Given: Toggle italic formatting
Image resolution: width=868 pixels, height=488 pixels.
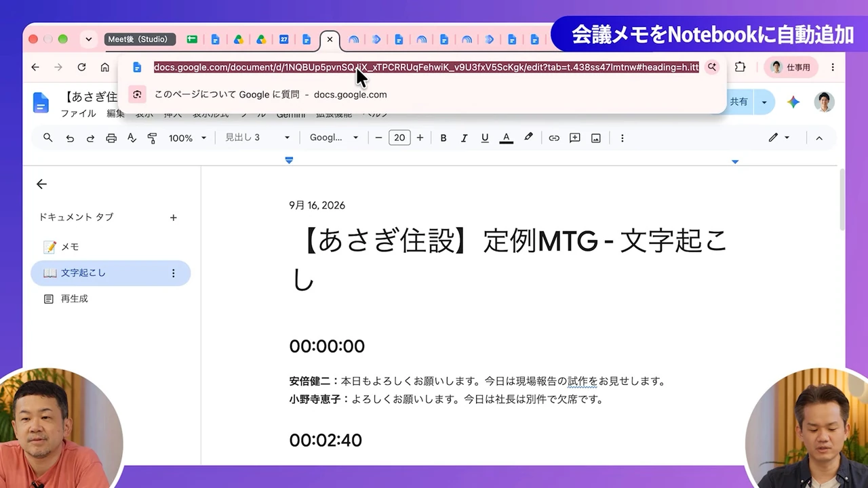Looking at the screenshot, I should point(464,138).
